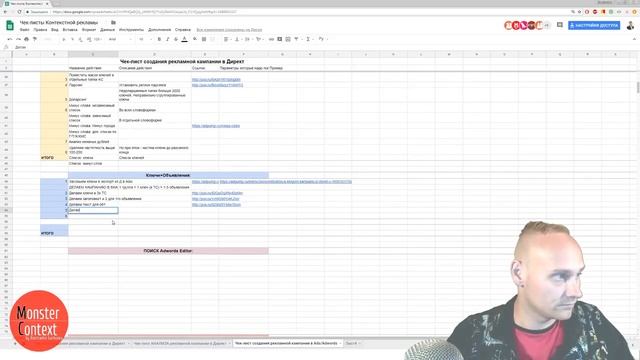Image resolution: width=640 pixels, height=360 pixels.
Task: Open the Инструменты menu
Action: tap(131, 30)
